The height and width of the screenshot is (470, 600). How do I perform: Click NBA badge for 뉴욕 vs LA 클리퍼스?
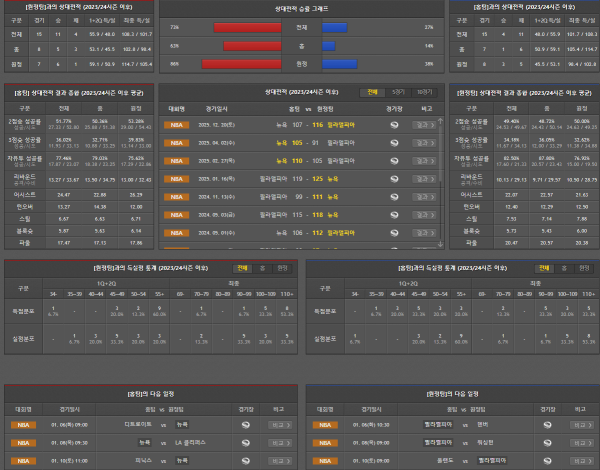coord(22,443)
